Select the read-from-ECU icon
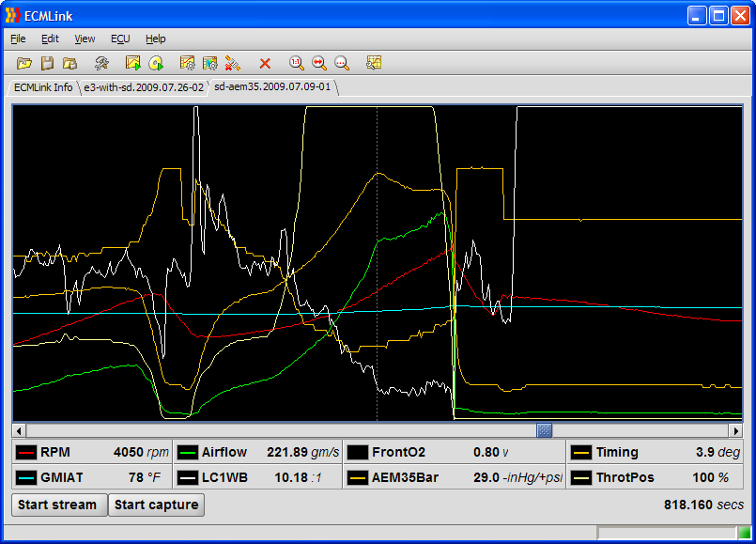This screenshot has width=756, height=544. pyautogui.click(x=133, y=63)
